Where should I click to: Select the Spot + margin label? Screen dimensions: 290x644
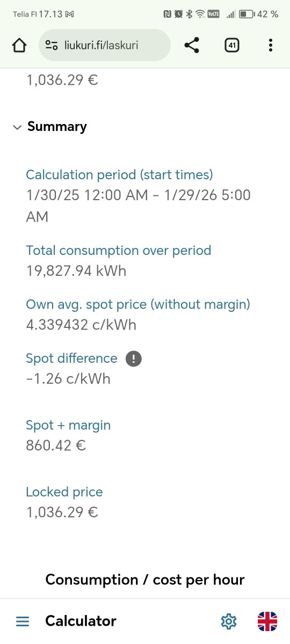pyautogui.click(x=68, y=425)
